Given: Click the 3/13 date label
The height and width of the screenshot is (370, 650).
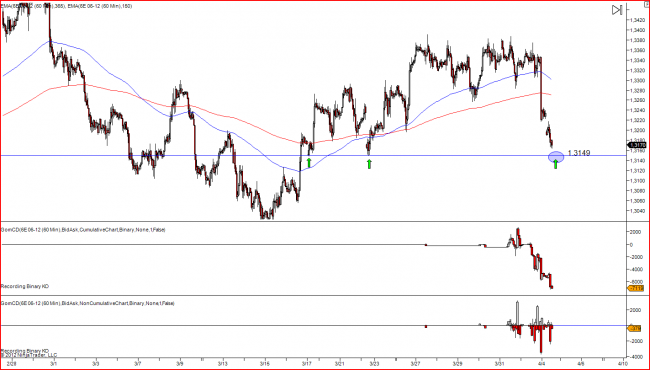Looking at the screenshot, I should (x=223, y=362).
